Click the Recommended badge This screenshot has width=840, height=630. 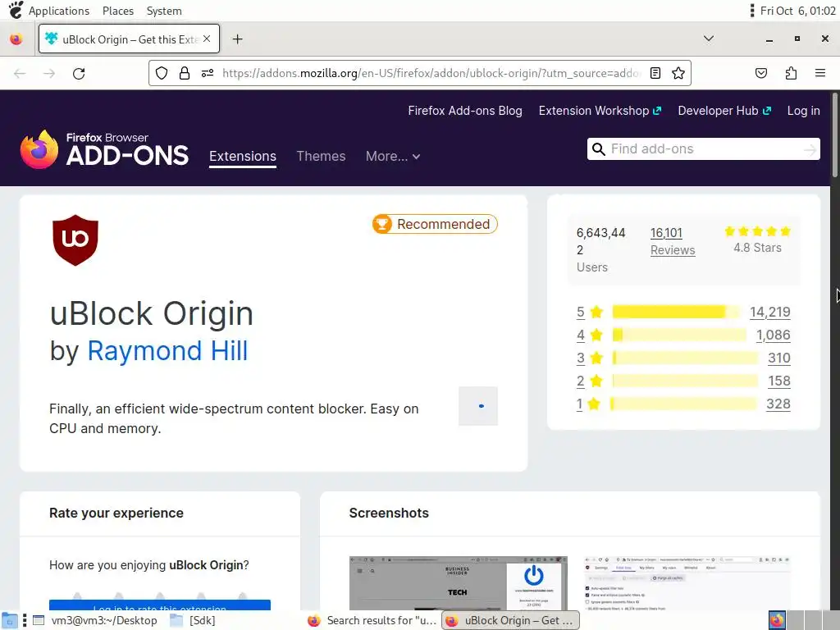pyautogui.click(x=435, y=224)
